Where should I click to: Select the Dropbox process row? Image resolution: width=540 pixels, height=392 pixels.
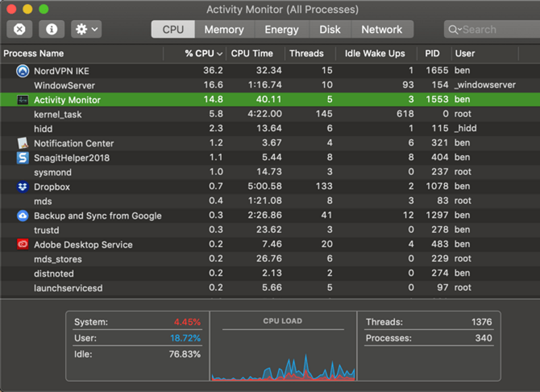(x=270, y=186)
